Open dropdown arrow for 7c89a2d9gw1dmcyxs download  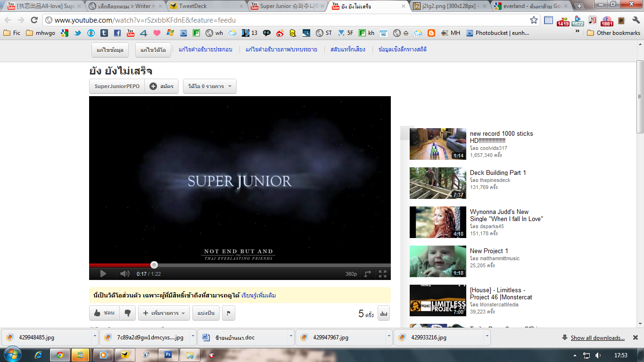pyautogui.click(x=193, y=337)
